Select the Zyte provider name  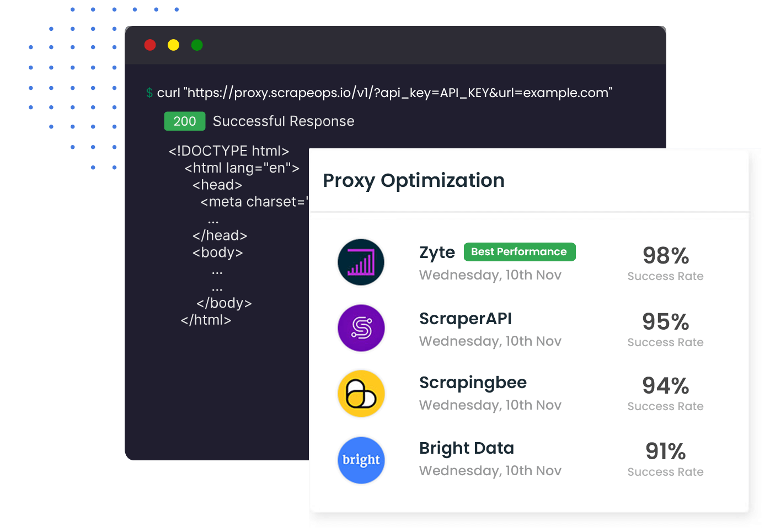(437, 252)
